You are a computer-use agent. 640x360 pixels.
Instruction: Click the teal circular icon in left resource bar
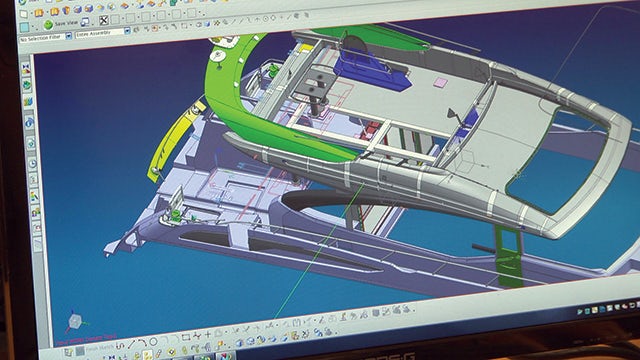(31, 143)
